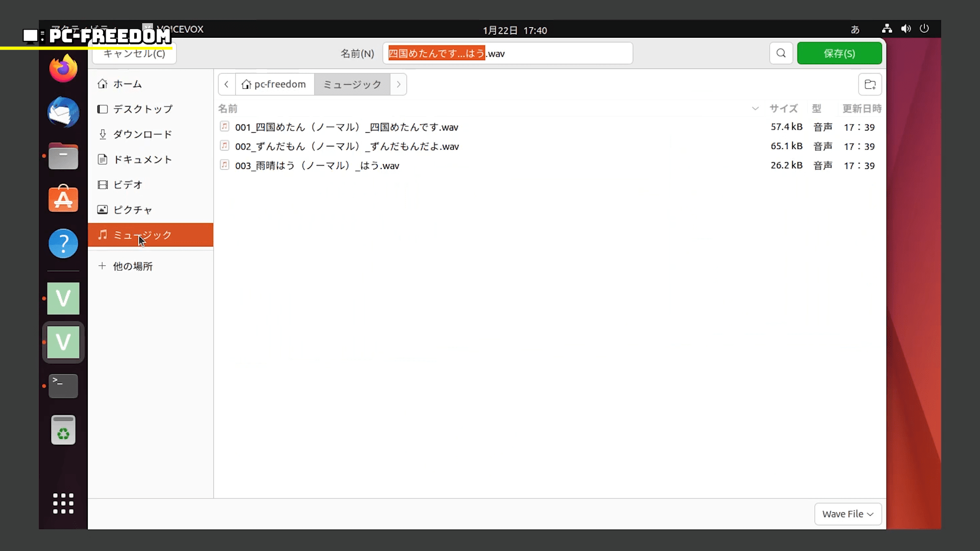Open the volume indicator in top bar
980x551 pixels.
coord(905,29)
